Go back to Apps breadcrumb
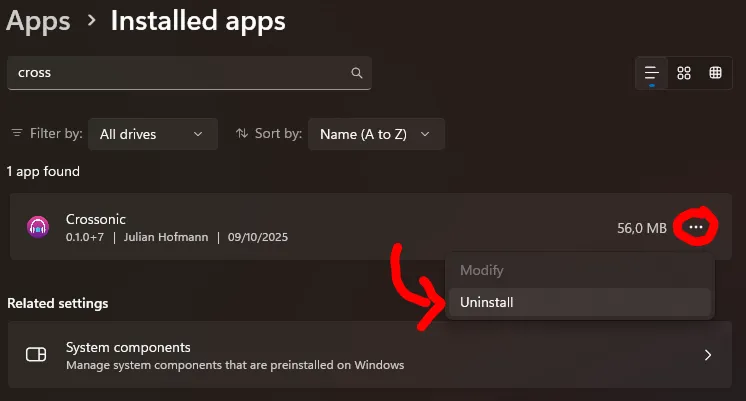This screenshot has width=746, height=401. pos(38,21)
